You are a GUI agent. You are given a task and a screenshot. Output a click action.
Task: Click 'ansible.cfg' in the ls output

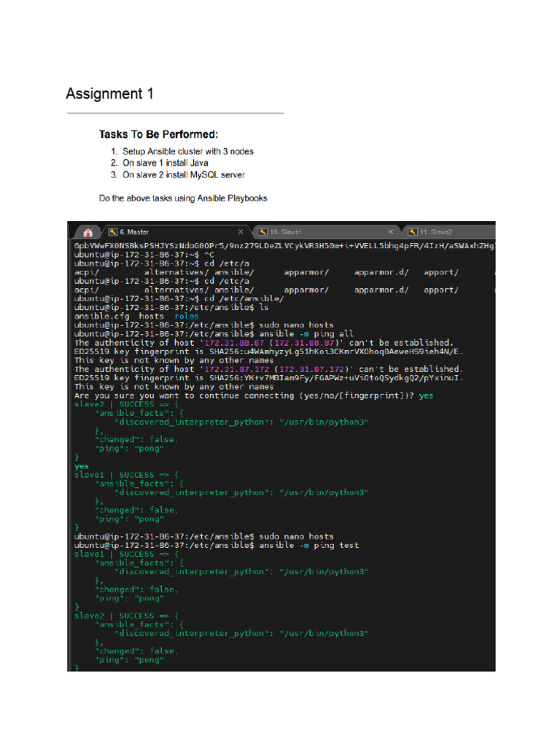(x=101, y=317)
